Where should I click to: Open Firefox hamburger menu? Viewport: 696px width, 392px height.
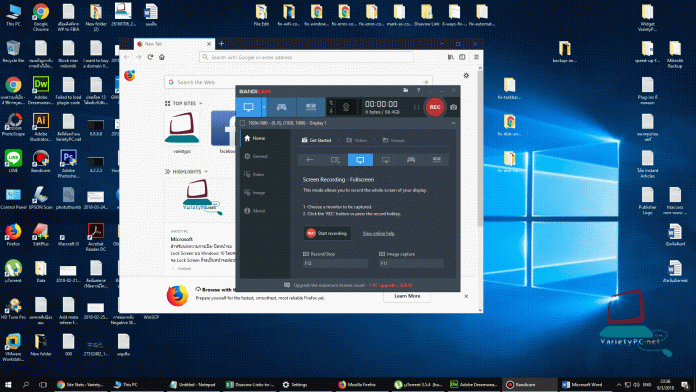pyautogui.click(x=476, y=57)
